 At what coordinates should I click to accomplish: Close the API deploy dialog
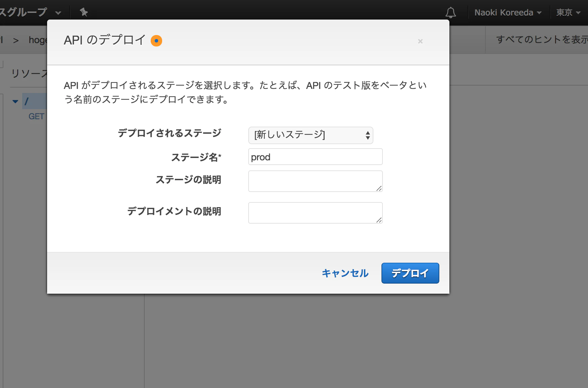420,41
